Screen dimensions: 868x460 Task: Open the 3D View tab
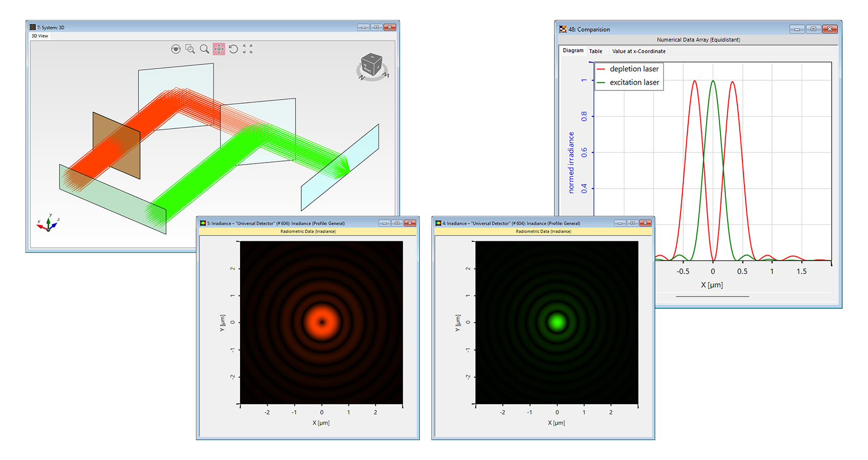tap(40, 36)
